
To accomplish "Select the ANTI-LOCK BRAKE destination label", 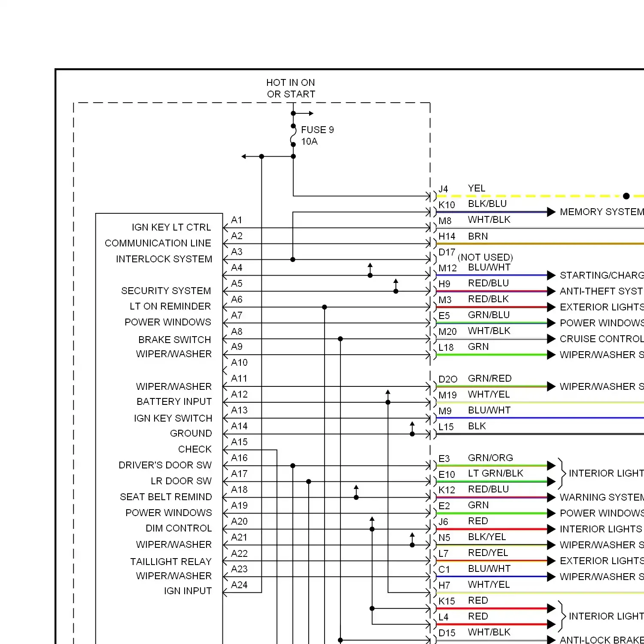I will [x=601, y=640].
